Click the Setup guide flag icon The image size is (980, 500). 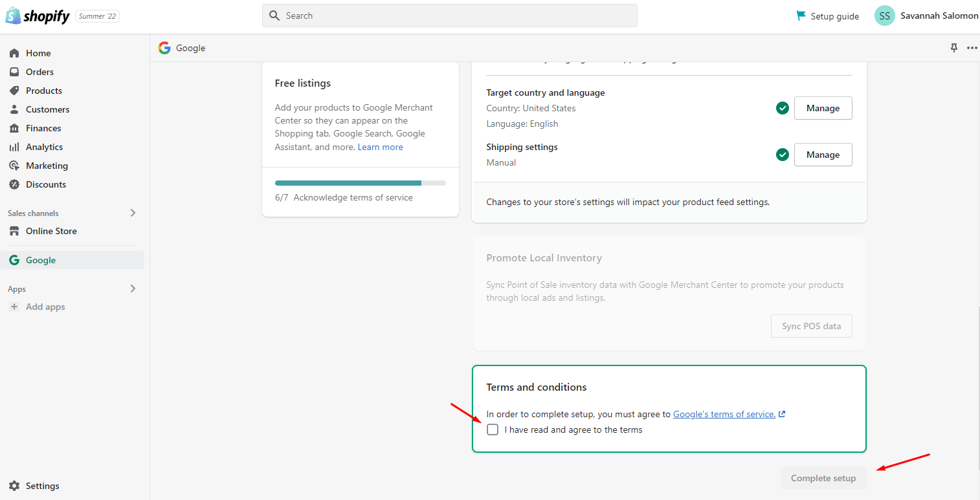[x=801, y=16]
